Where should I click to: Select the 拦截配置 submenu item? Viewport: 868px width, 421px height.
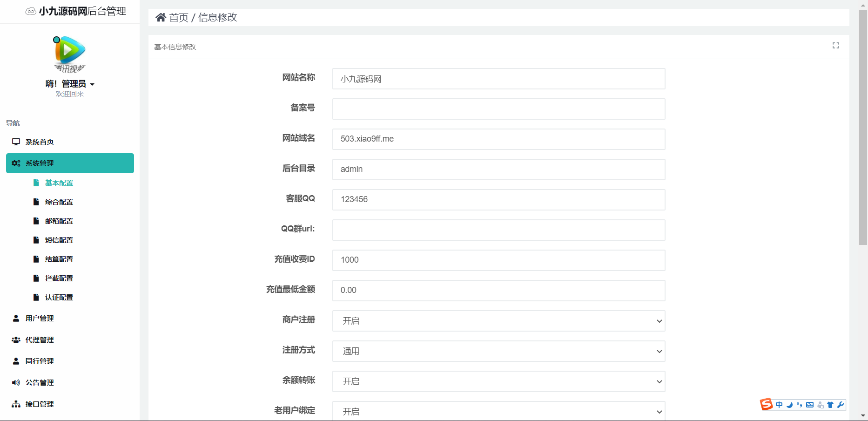pyautogui.click(x=59, y=278)
